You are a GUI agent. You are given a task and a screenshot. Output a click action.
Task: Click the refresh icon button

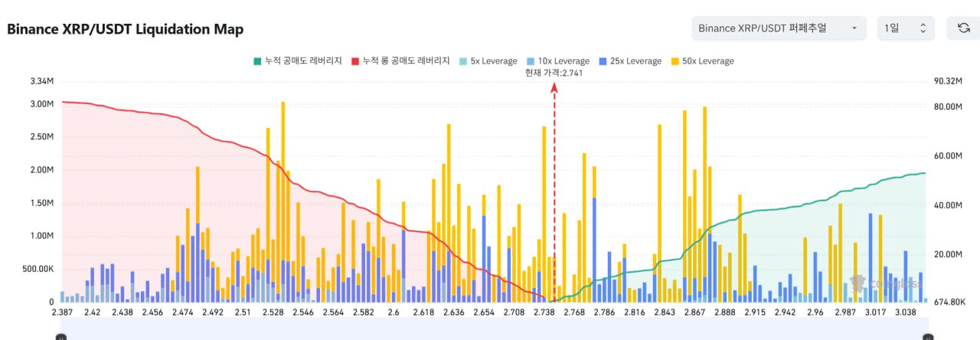pos(963,28)
